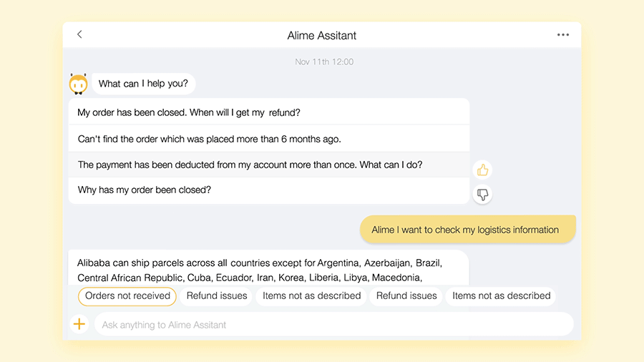644x362 pixels.
Task: Click the yellow plus attachment icon
Action: click(79, 324)
